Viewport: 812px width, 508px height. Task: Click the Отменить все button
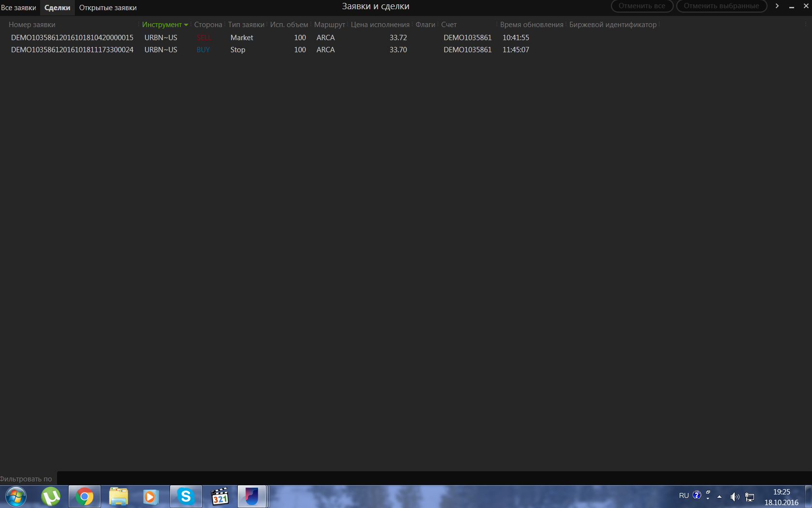(x=642, y=6)
